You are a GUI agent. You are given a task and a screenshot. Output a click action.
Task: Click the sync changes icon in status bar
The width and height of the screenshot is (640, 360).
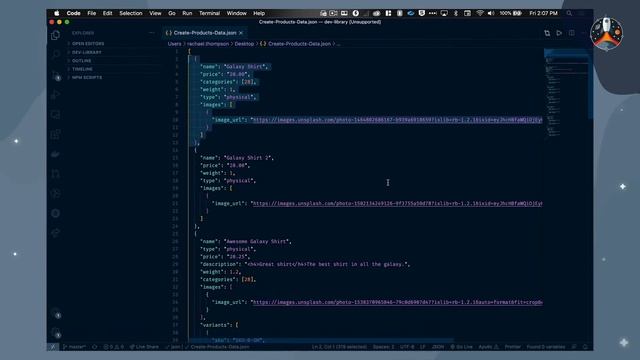click(x=94, y=347)
